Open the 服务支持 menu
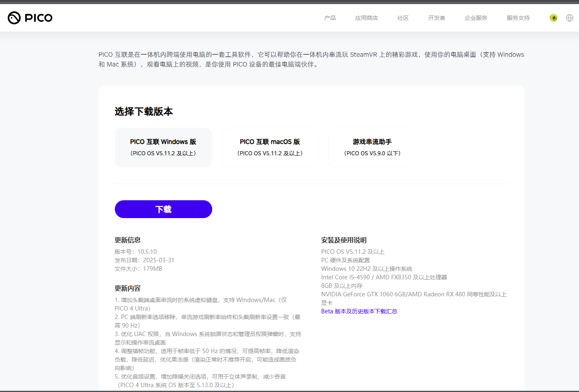The image size is (579, 392). tap(518, 18)
